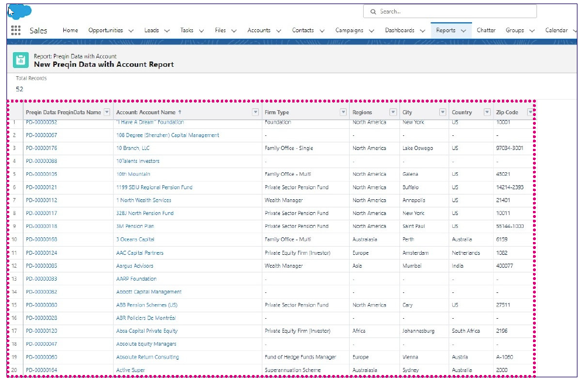
Task: Select the Netherlands country cell
Action: point(466,253)
